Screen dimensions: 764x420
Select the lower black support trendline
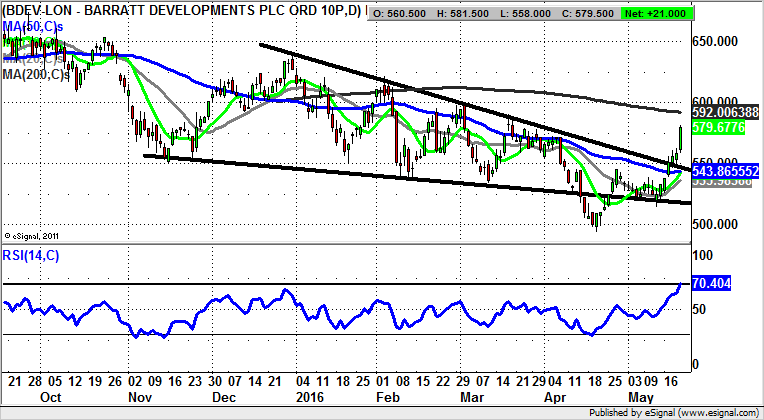(x=400, y=178)
